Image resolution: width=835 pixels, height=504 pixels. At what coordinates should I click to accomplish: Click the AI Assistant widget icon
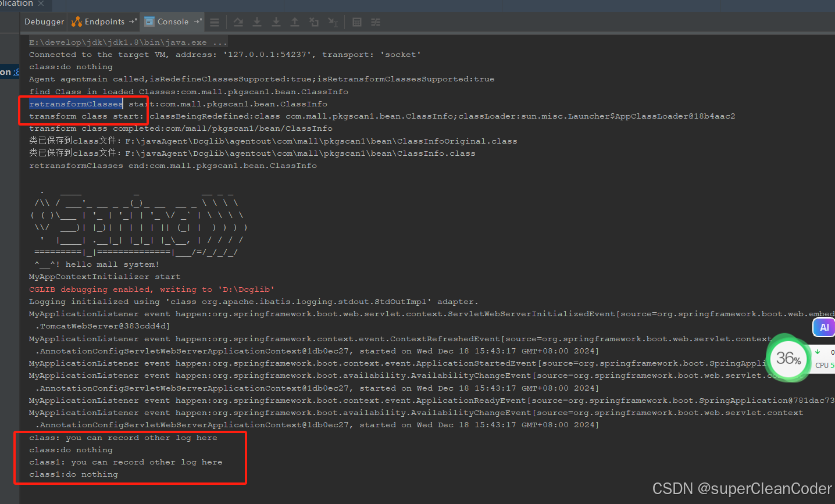pos(823,327)
